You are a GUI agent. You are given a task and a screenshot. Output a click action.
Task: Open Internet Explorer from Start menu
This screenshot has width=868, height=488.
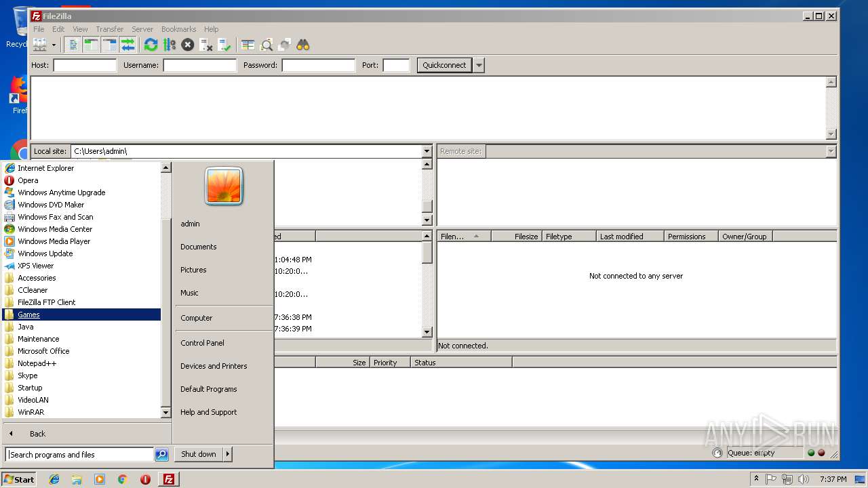82,168
